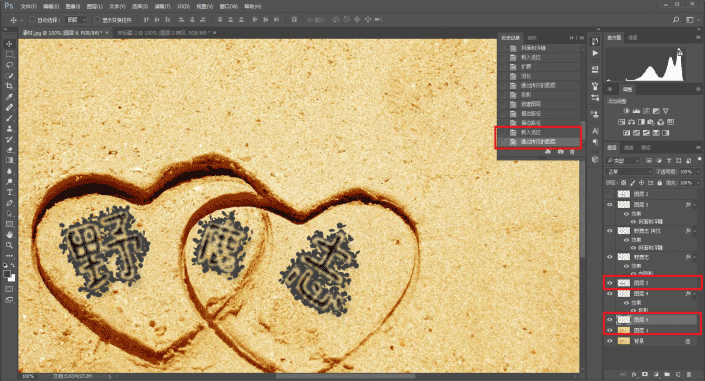Collapse effects of 图层 4
This screenshot has height=381, width=705.
coord(695,294)
